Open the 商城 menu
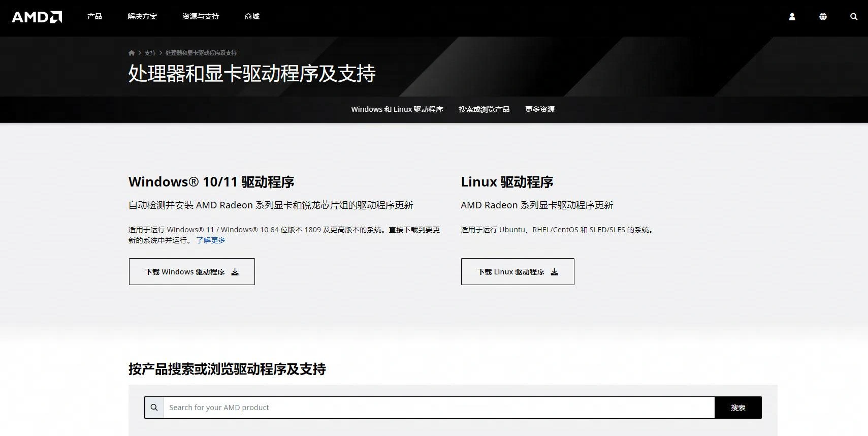 tap(252, 17)
